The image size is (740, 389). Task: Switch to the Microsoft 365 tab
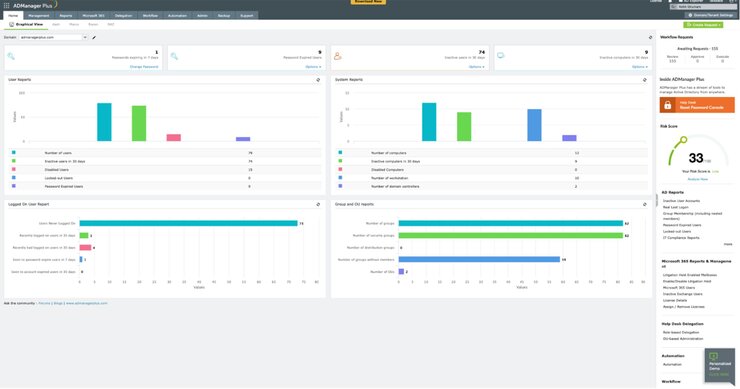pyautogui.click(x=93, y=16)
